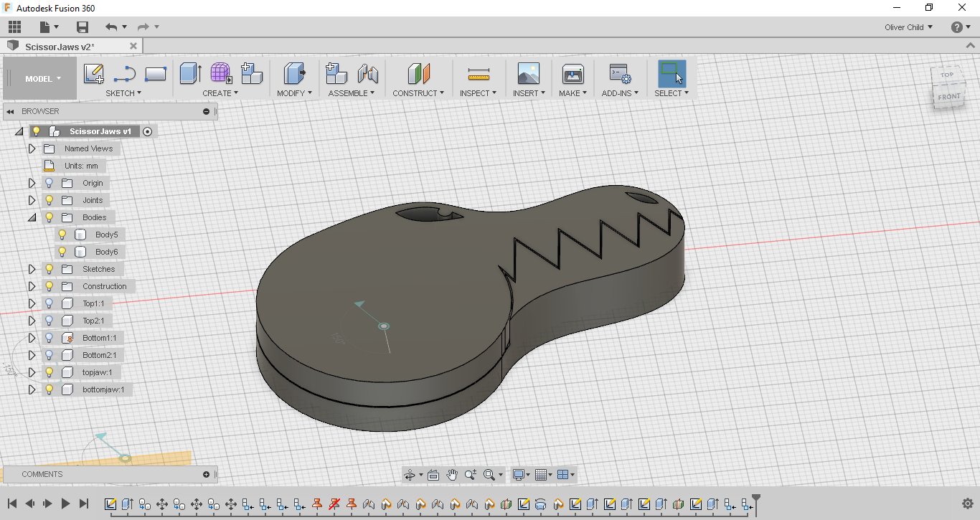The height and width of the screenshot is (520, 980).
Task: Select the Create Form tool icon
Action: [221, 73]
